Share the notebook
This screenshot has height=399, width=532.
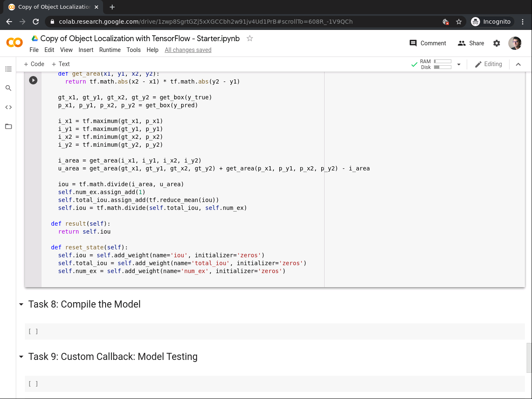(471, 43)
